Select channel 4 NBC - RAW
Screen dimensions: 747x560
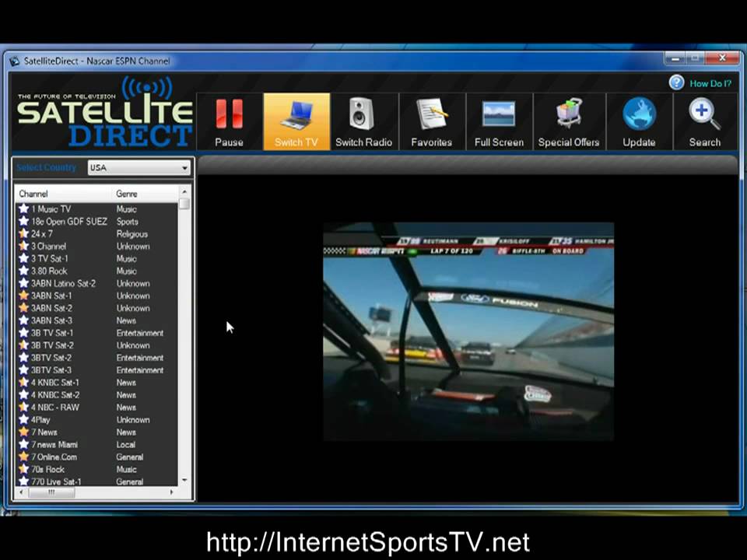tap(96, 407)
